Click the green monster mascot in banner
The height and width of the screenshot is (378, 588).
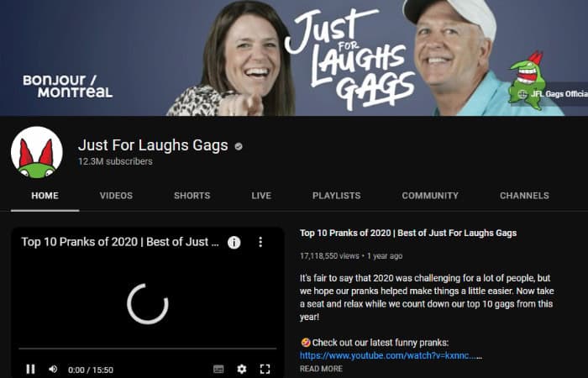click(x=527, y=81)
